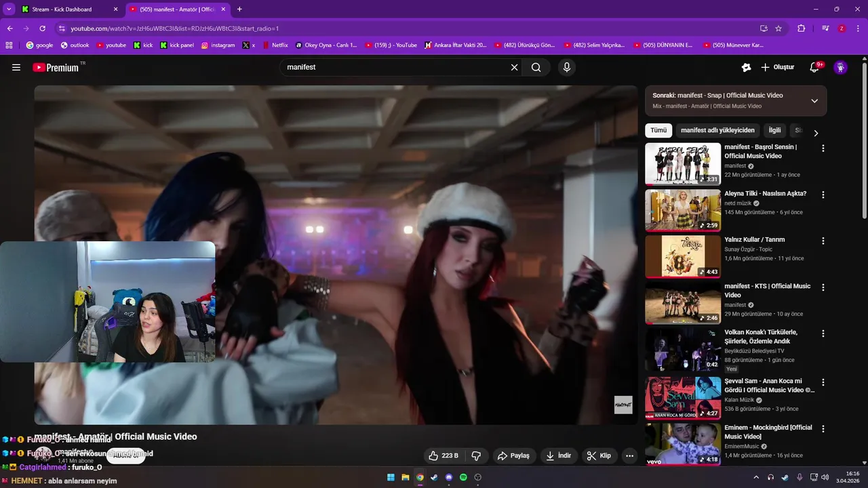Screen dimensions: 868x488
Task: Share the video with Paylaş
Action: pos(513,455)
